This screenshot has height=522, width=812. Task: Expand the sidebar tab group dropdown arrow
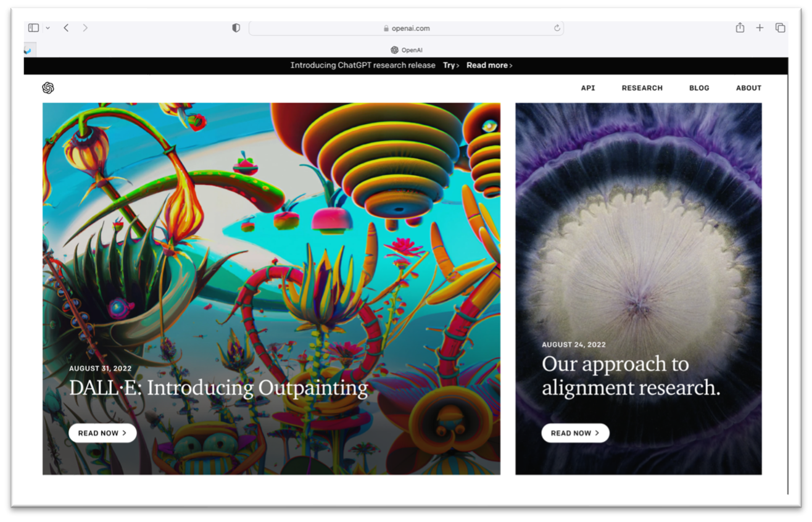pyautogui.click(x=48, y=28)
